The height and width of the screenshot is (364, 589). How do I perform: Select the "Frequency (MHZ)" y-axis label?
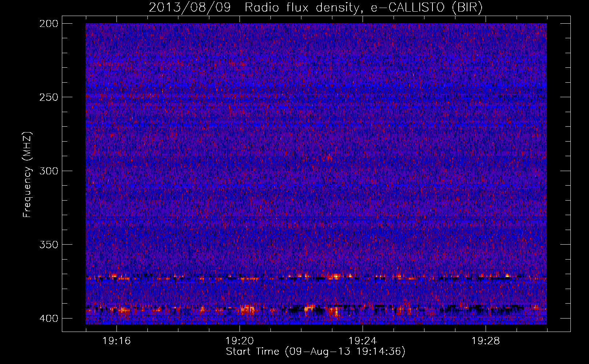coord(27,175)
